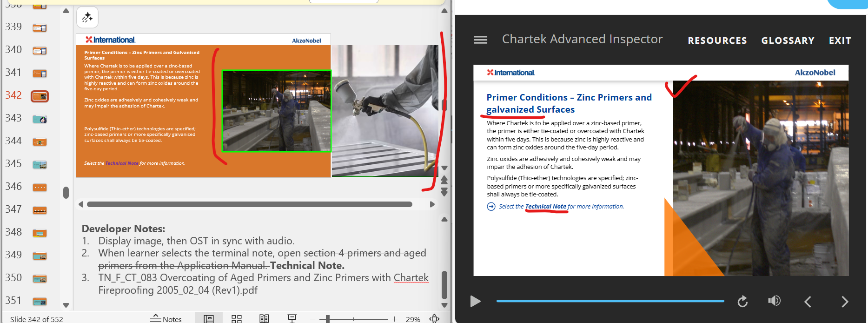This screenshot has width=868, height=323.
Task: Start the Slide Show view
Action: (x=292, y=319)
